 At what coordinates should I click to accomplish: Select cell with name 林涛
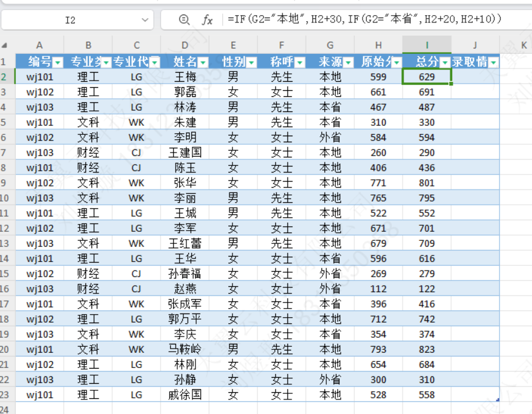pyautogui.click(x=185, y=107)
